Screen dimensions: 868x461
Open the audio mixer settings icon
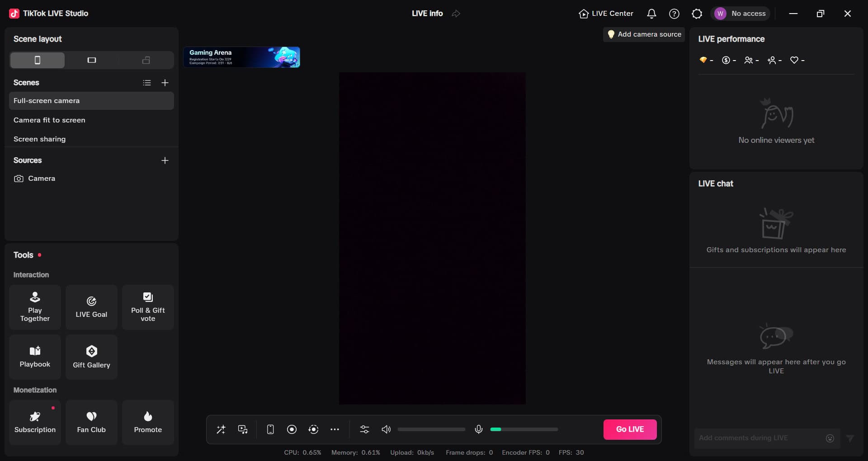[364, 429]
